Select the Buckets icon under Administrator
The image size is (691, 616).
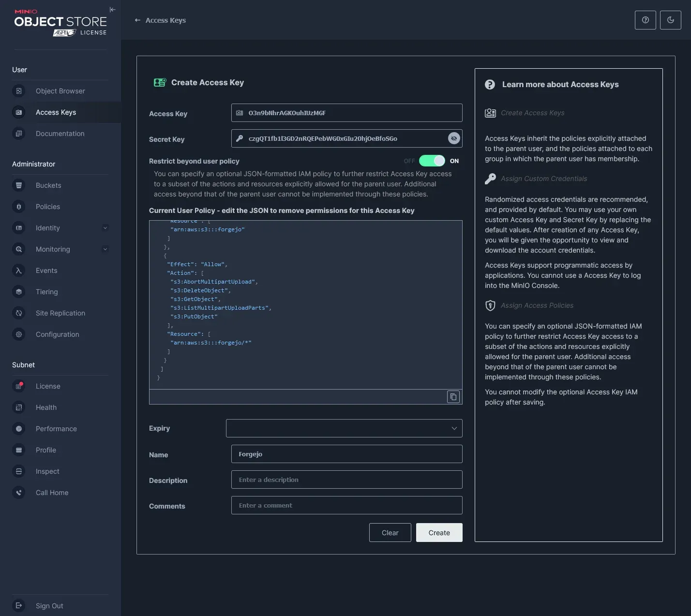(18, 185)
